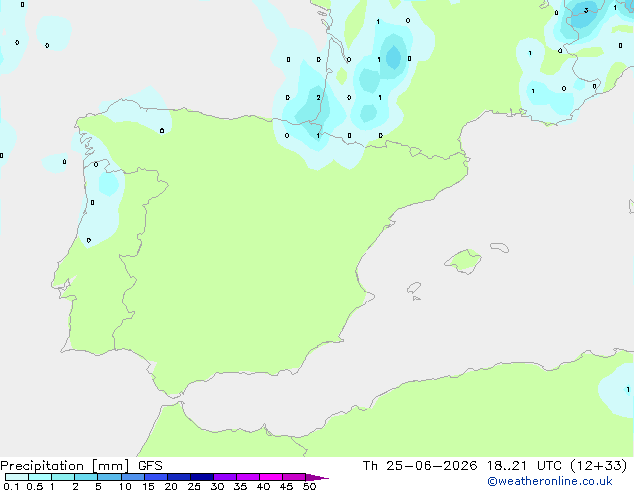Pick the legend swatch between 5 and 10
The image size is (634, 490).
pyautogui.click(x=109, y=477)
